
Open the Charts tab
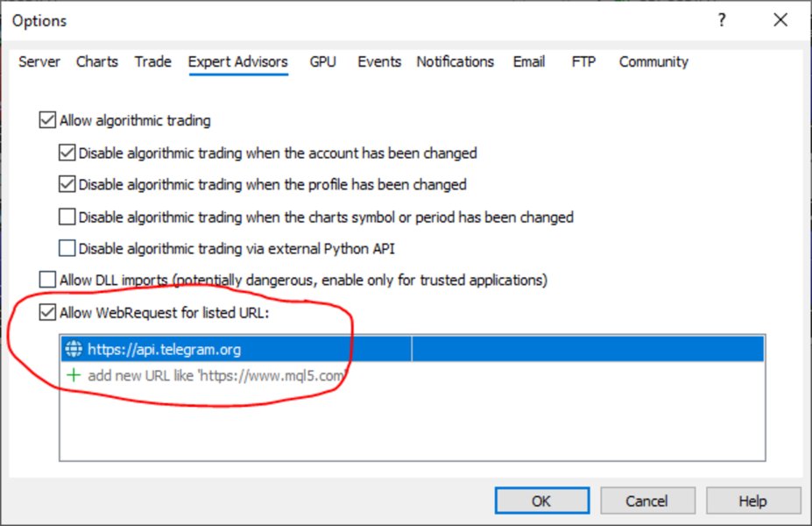click(x=97, y=61)
